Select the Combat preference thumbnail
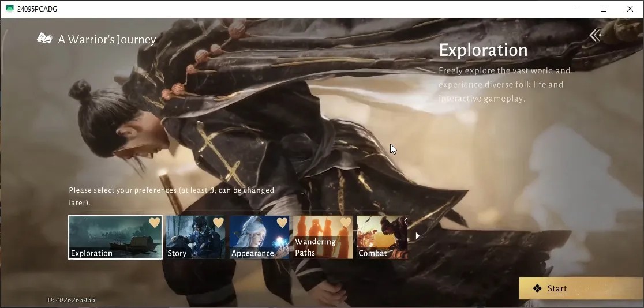Viewport: 644px width, 308px height. pyautogui.click(x=383, y=238)
